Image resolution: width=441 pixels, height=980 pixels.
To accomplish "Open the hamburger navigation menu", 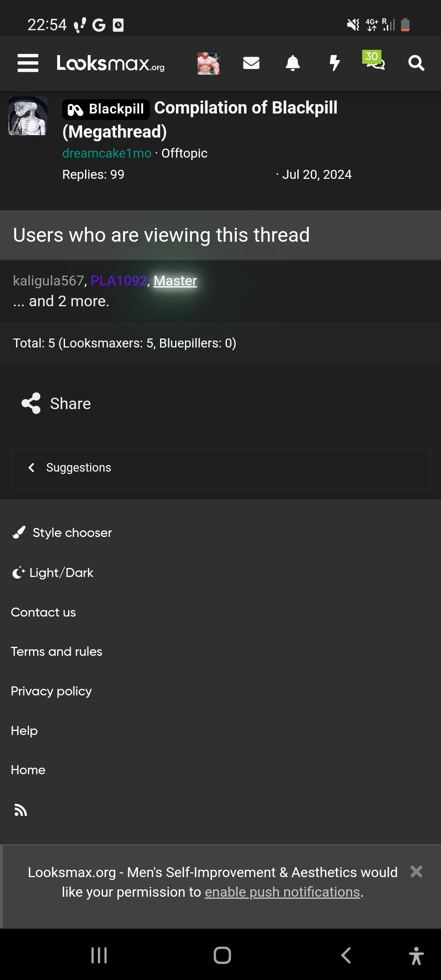I will (27, 63).
